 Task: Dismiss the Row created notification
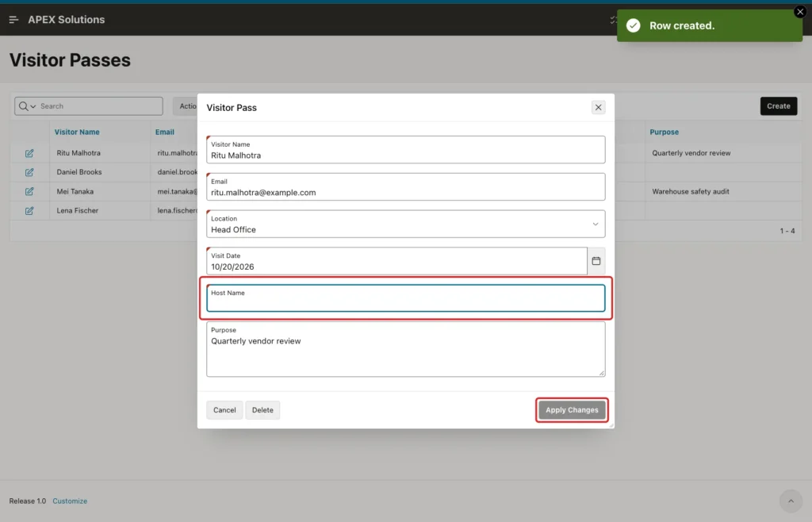(x=800, y=11)
